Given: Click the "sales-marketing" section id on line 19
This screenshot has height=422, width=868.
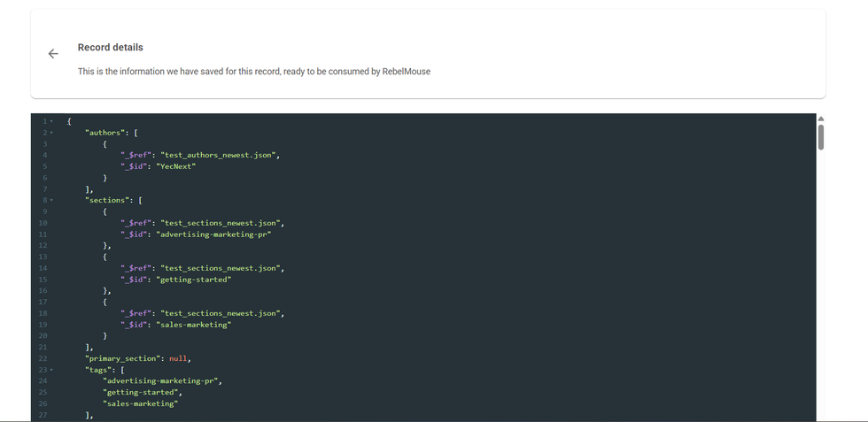Looking at the screenshot, I should pos(193,325).
